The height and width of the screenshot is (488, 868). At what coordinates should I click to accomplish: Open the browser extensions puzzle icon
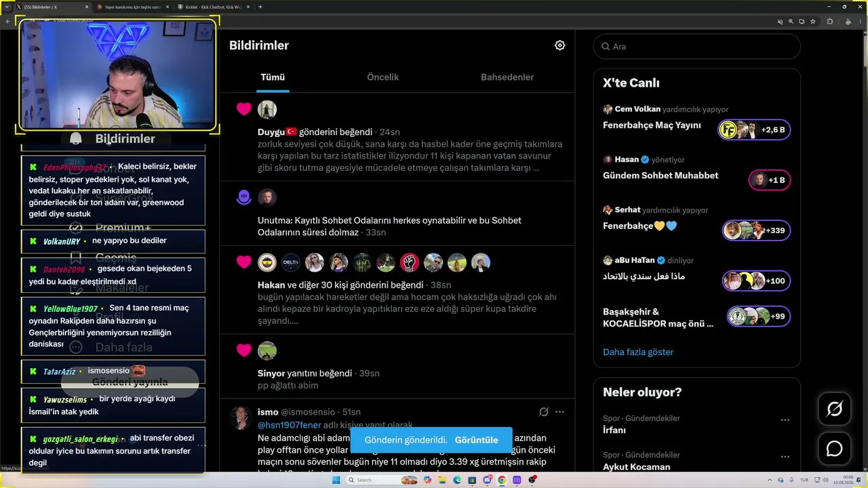829,22
